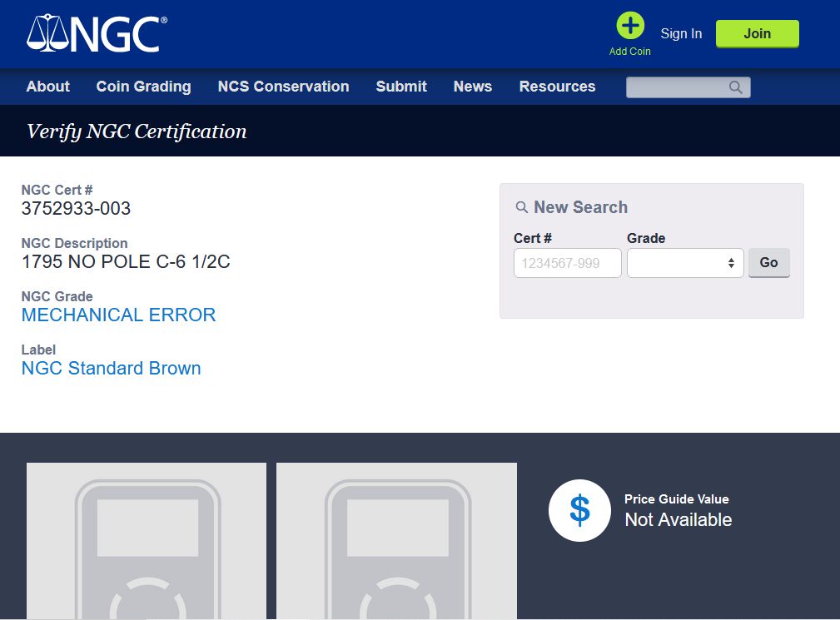Click the New Search heading text

pyautogui.click(x=581, y=207)
